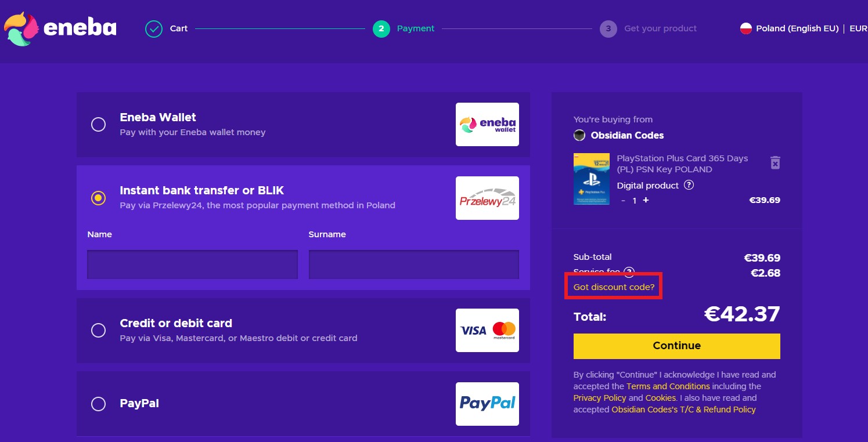
Task: Click the Eneba logo in header
Action: click(60, 28)
